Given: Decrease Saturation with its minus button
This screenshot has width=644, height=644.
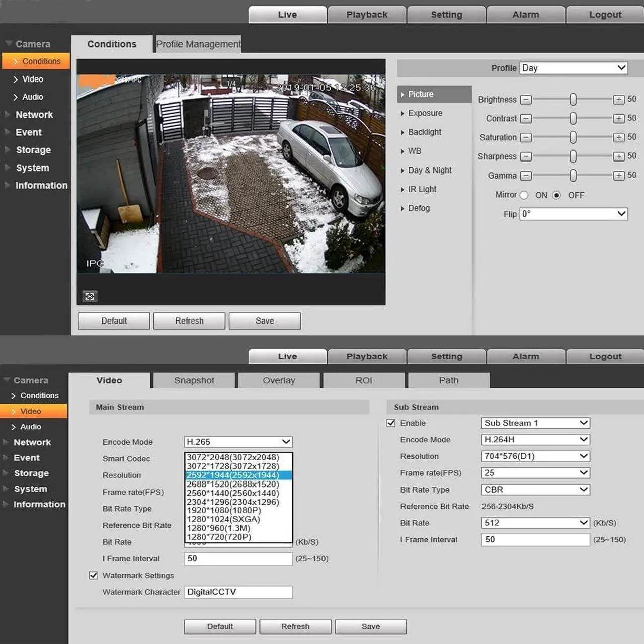Looking at the screenshot, I should click(x=525, y=137).
